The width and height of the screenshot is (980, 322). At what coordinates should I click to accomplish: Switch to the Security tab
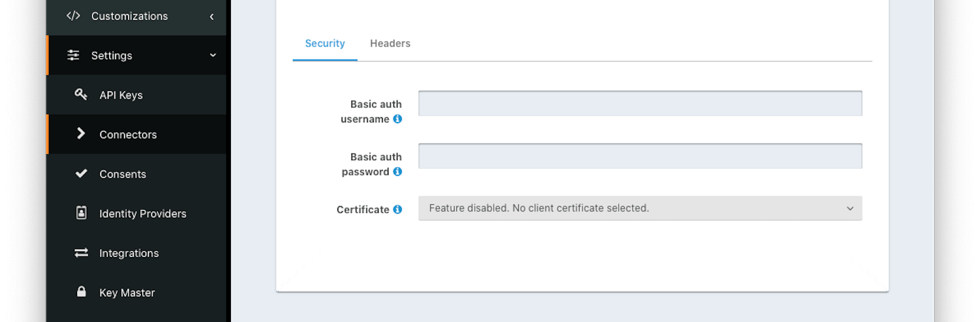325,44
